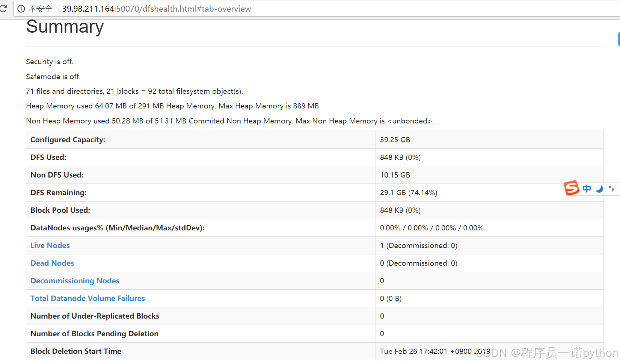The image size is (620, 364).
Task: Click the '不安全' not-secure label
Action: pyautogui.click(x=40, y=9)
